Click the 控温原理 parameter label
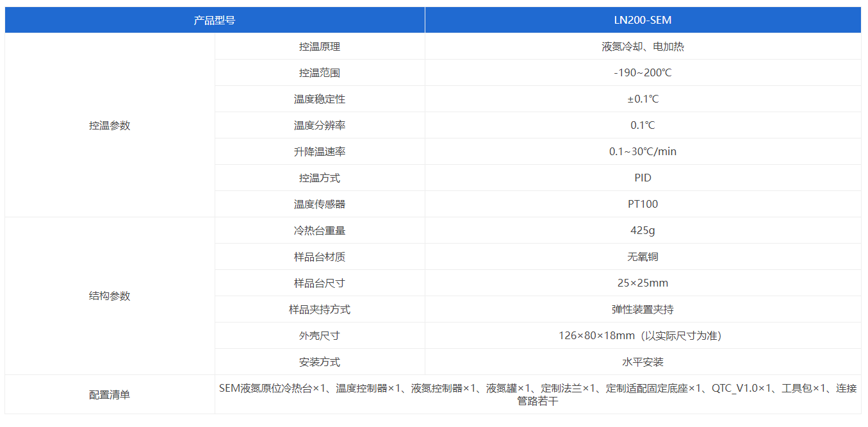This screenshot has height=427, width=868. point(319,47)
